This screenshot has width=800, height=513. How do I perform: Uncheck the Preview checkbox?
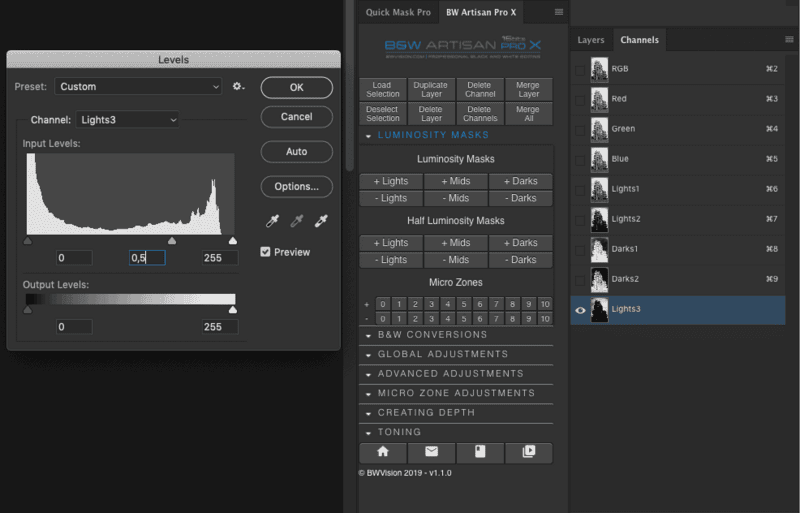click(x=265, y=252)
